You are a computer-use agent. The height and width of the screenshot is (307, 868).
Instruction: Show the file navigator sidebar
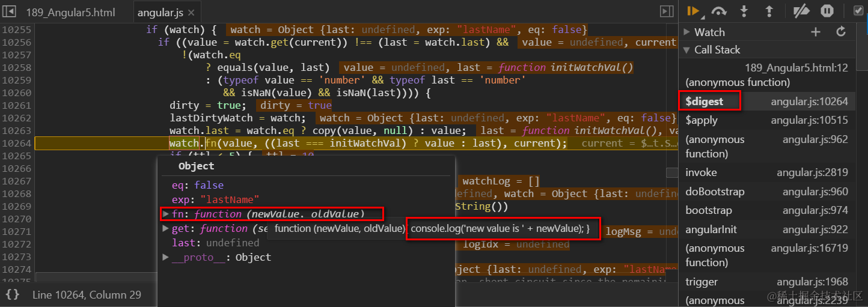pos(10,11)
